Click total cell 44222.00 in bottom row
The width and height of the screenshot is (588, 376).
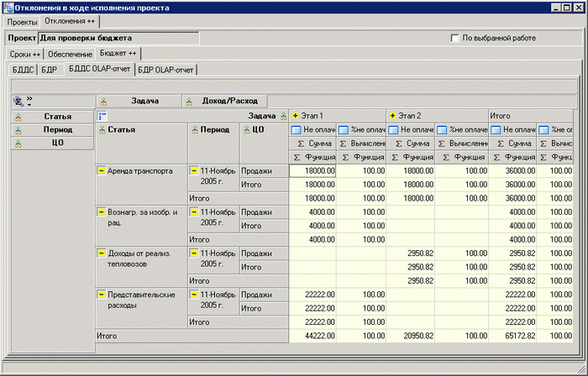tap(312, 336)
